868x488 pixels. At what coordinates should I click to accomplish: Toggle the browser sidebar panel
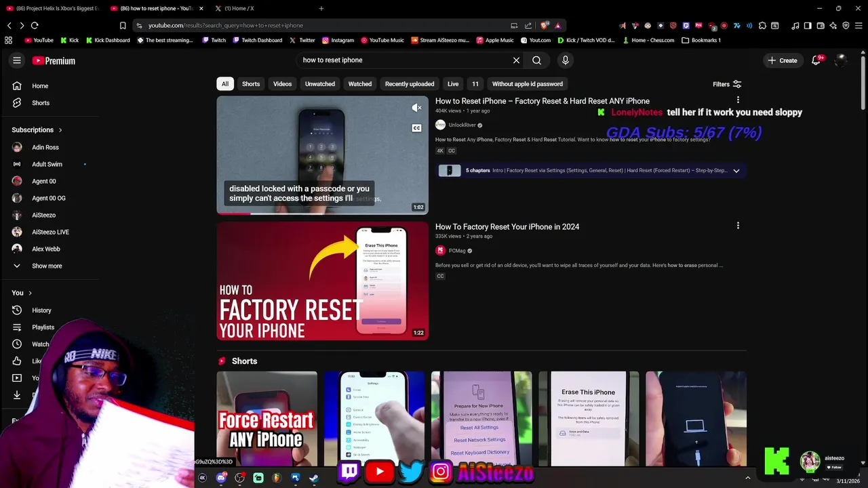pyautogui.click(x=807, y=26)
